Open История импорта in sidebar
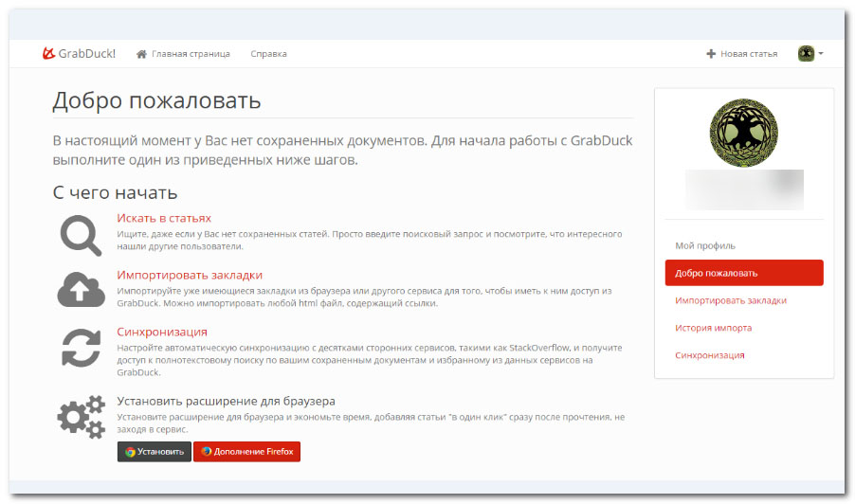The width and height of the screenshot is (855, 504). click(x=713, y=328)
